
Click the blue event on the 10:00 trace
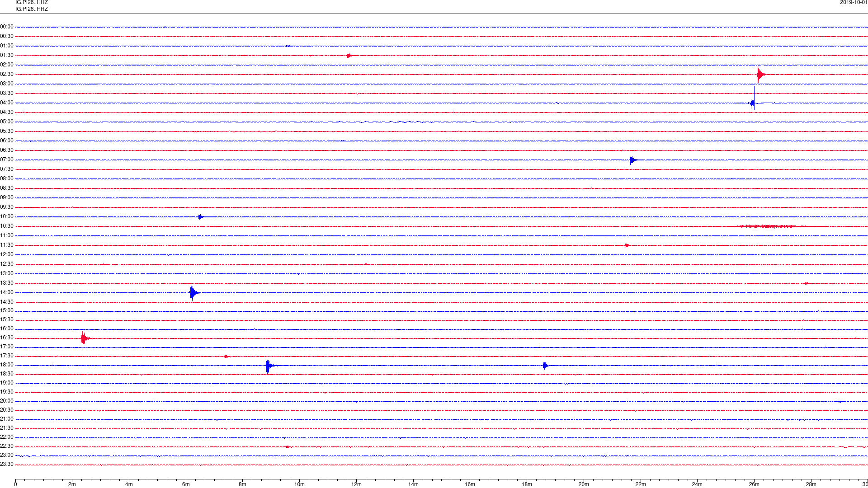point(201,217)
